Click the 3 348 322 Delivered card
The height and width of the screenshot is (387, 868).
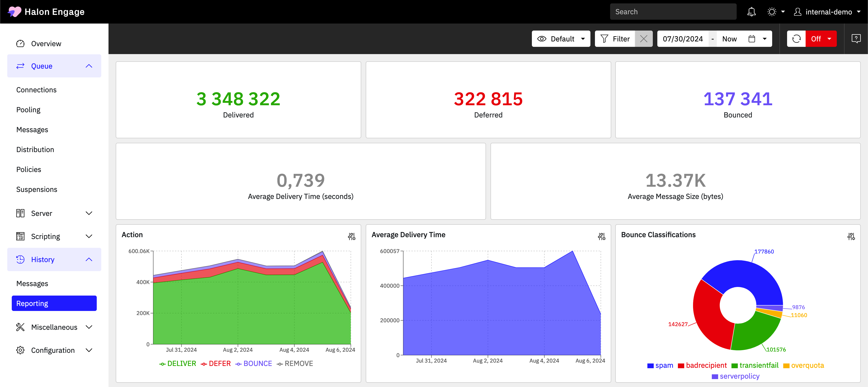click(x=238, y=100)
